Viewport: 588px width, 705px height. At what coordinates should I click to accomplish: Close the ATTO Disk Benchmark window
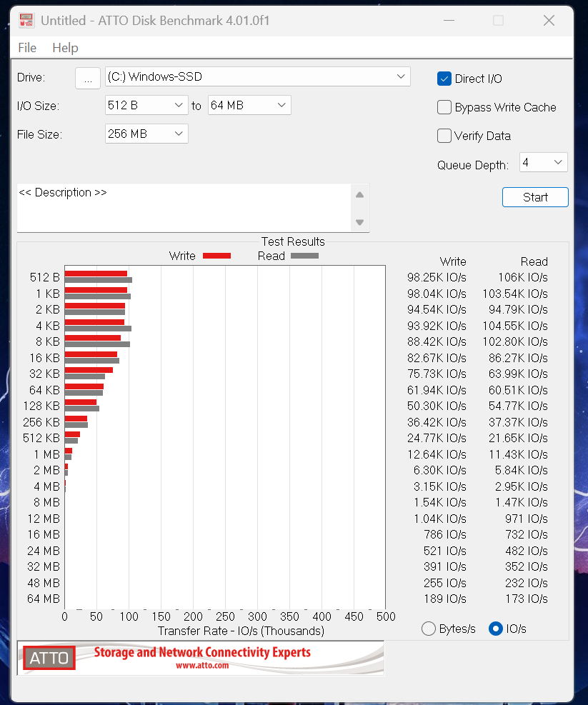[x=549, y=20]
